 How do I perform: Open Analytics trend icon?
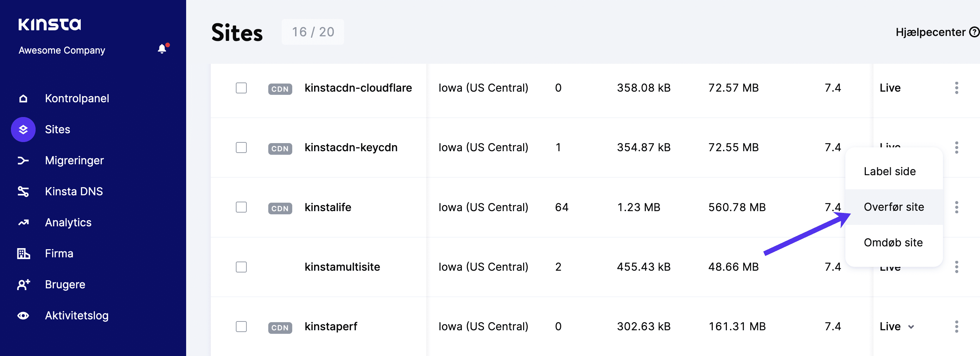[x=23, y=222]
